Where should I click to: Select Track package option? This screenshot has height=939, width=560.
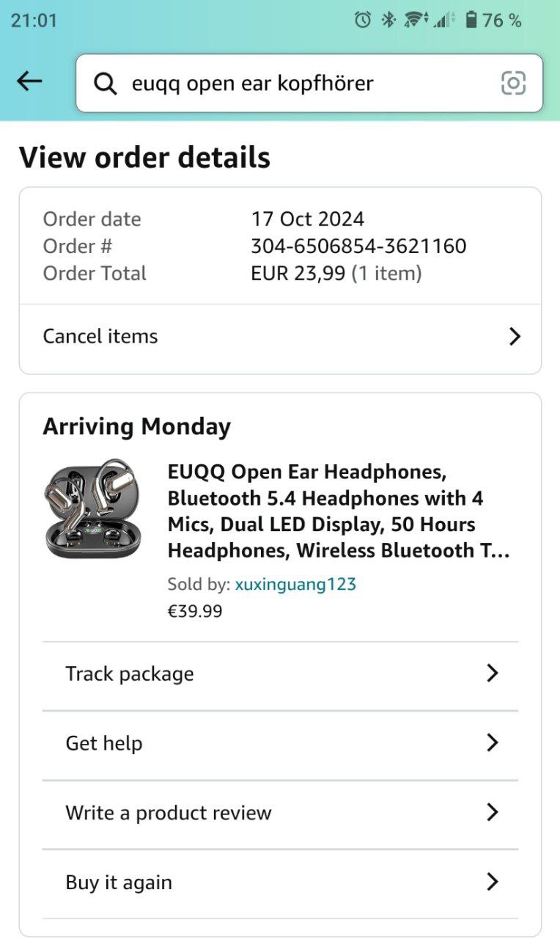(x=130, y=674)
